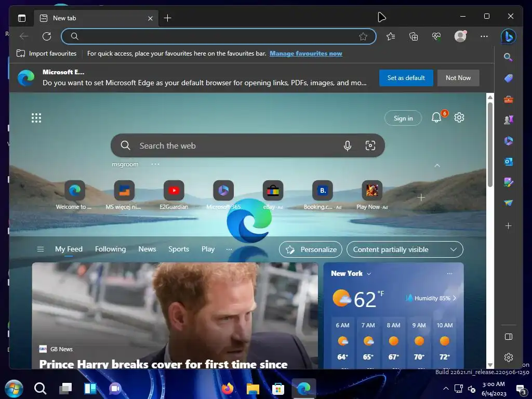
Task: Open Windows Start button in taskbar
Action: pyautogui.click(x=14, y=389)
